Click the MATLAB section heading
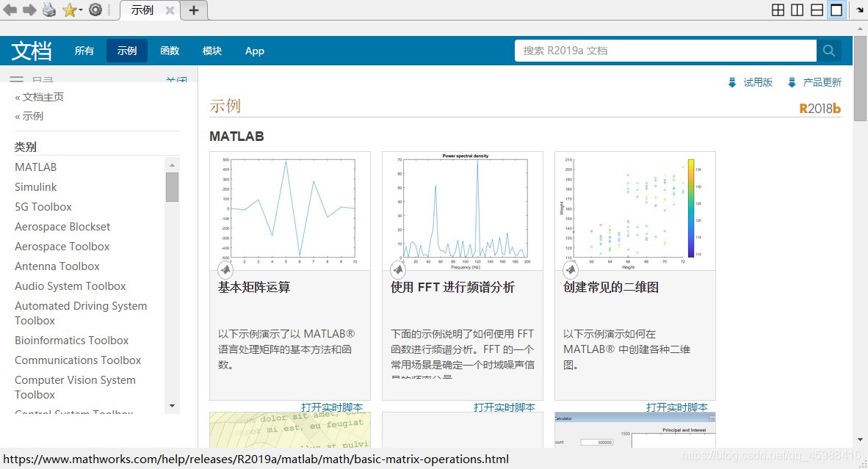The image size is (868, 469). coord(236,136)
